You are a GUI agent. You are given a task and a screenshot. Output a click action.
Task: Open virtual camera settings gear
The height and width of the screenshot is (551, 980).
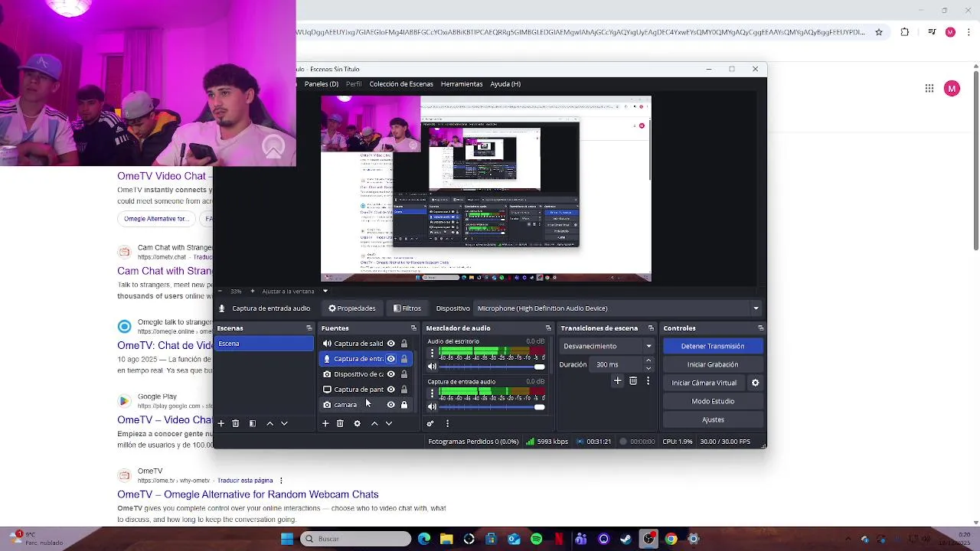click(x=755, y=383)
